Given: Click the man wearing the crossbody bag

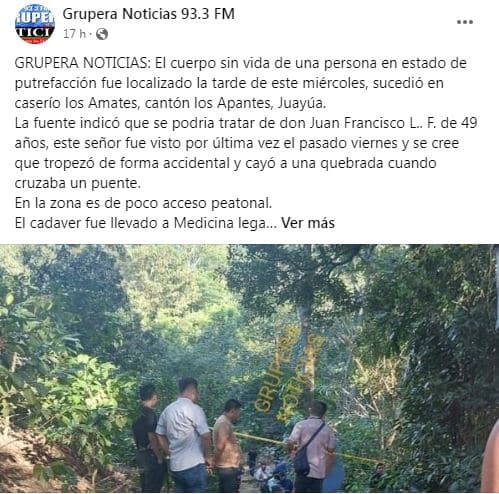Looking at the screenshot, I should coord(311,447).
